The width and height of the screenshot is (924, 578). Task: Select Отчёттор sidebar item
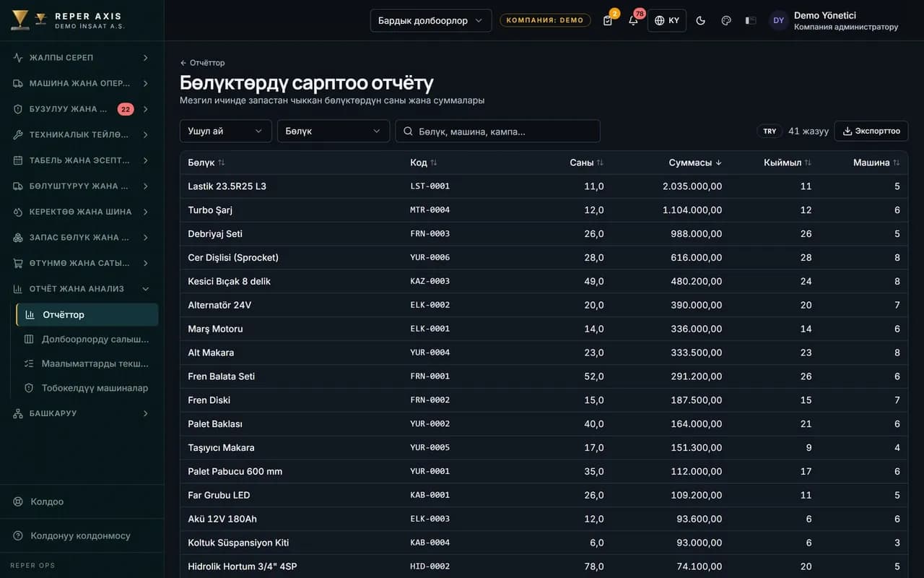click(87, 314)
